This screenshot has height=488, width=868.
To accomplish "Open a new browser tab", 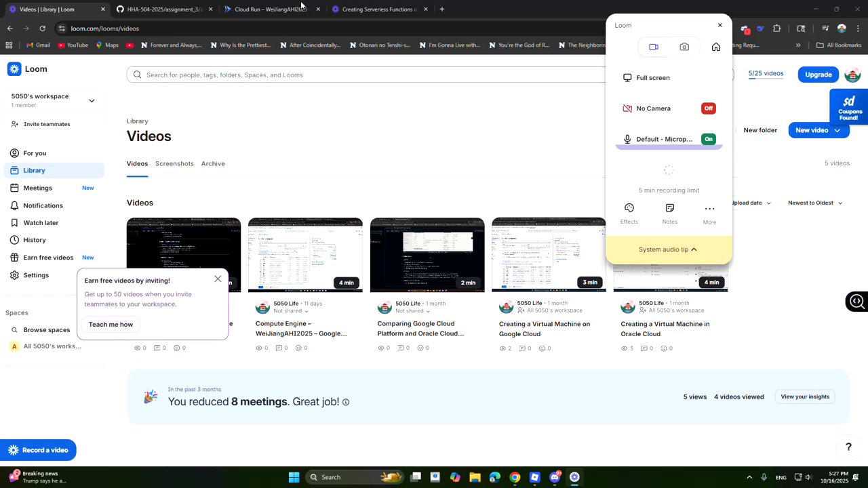I will coord(442,9).
